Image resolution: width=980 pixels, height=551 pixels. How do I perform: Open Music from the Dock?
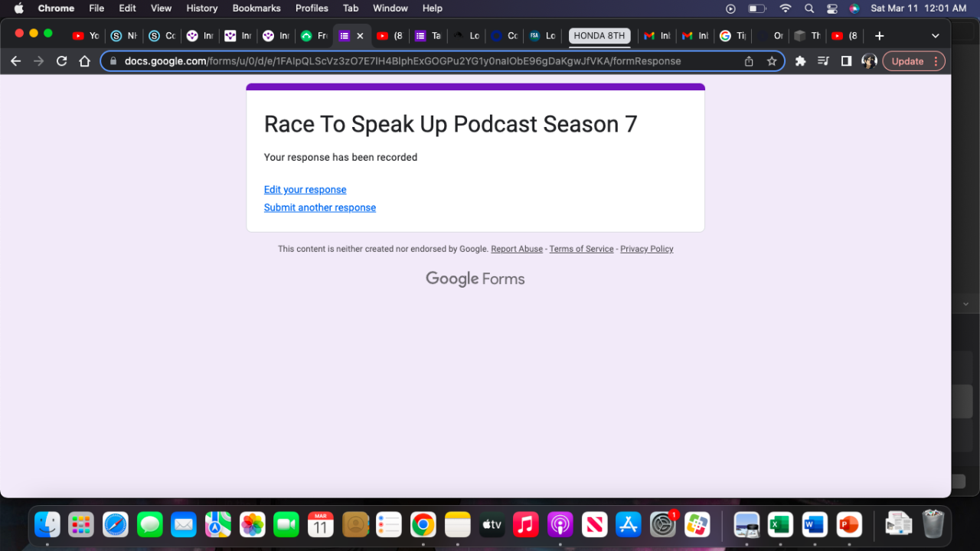point(526,524)
